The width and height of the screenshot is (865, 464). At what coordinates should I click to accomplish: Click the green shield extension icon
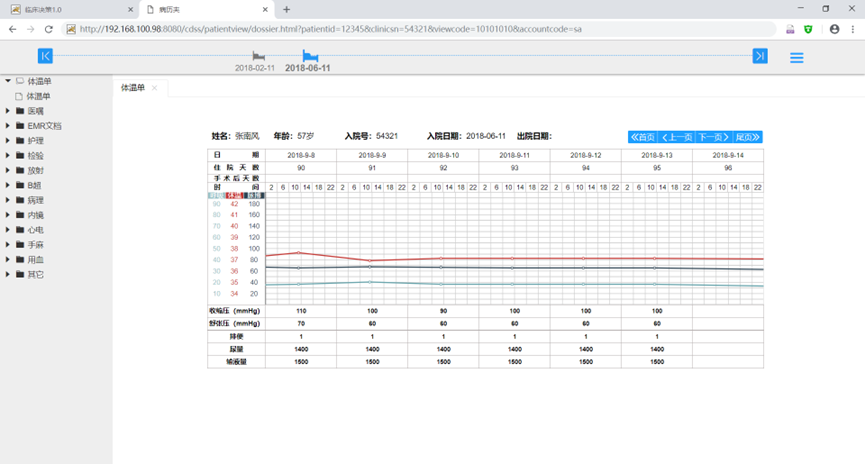point(808,29)
